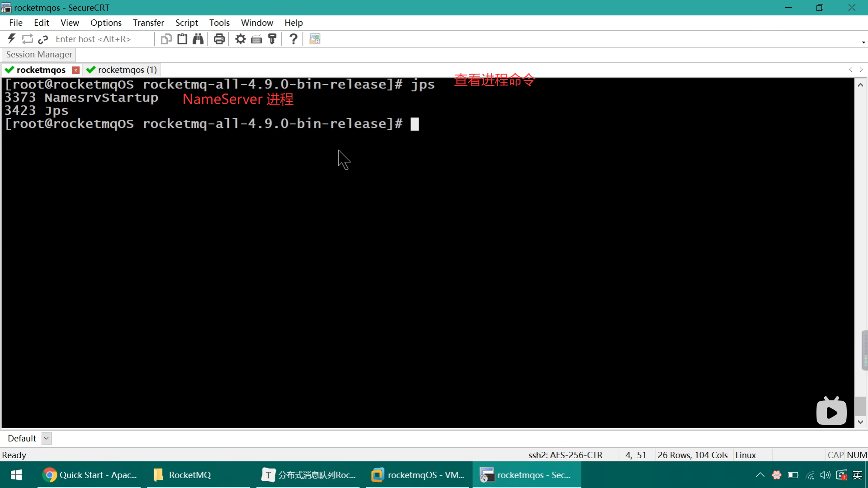
Task: Open the Session Manager panel
Action: tap(39, 54)
